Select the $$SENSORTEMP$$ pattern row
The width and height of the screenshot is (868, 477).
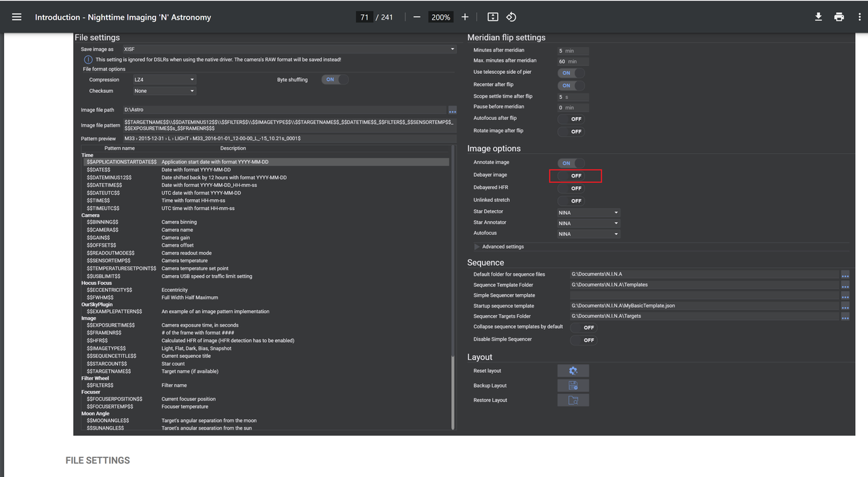(265, 261)
